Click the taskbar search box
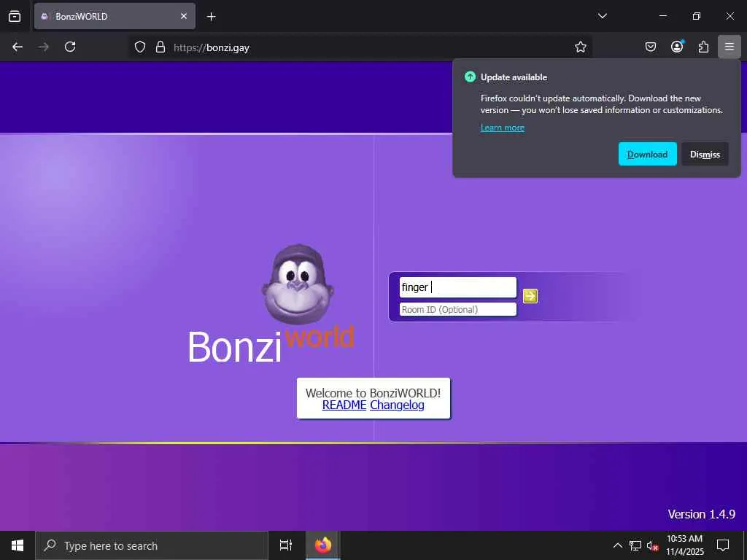Viewport: 747px width, 560px height. pyautogui.click(x=152, y=545)
